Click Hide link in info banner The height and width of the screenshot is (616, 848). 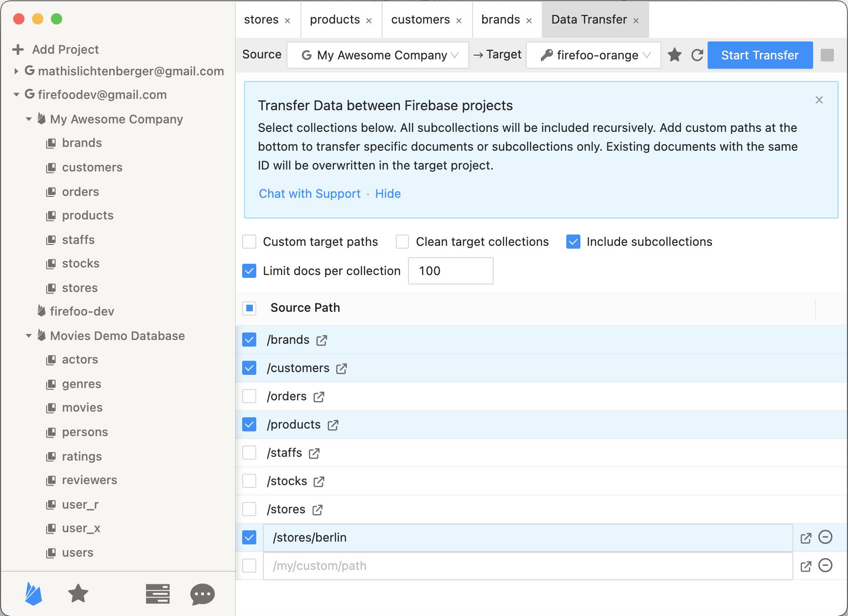pos(388,194)
